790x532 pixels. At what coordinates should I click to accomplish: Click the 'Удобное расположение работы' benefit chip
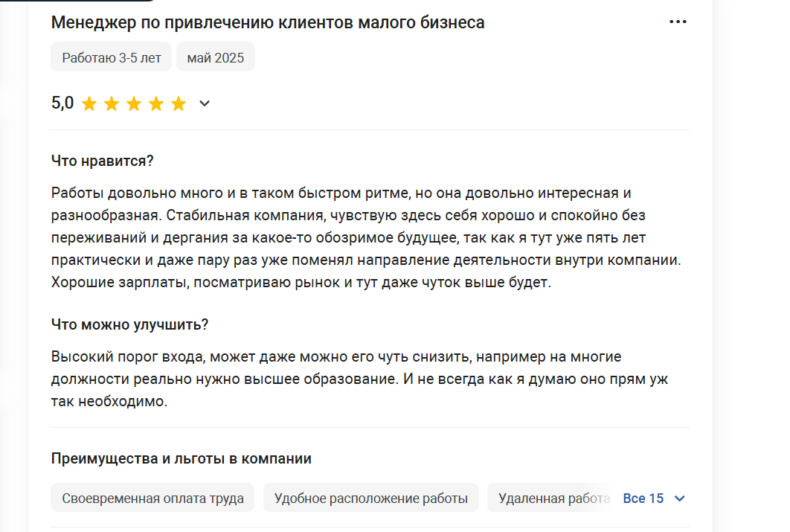pos(370,498)
